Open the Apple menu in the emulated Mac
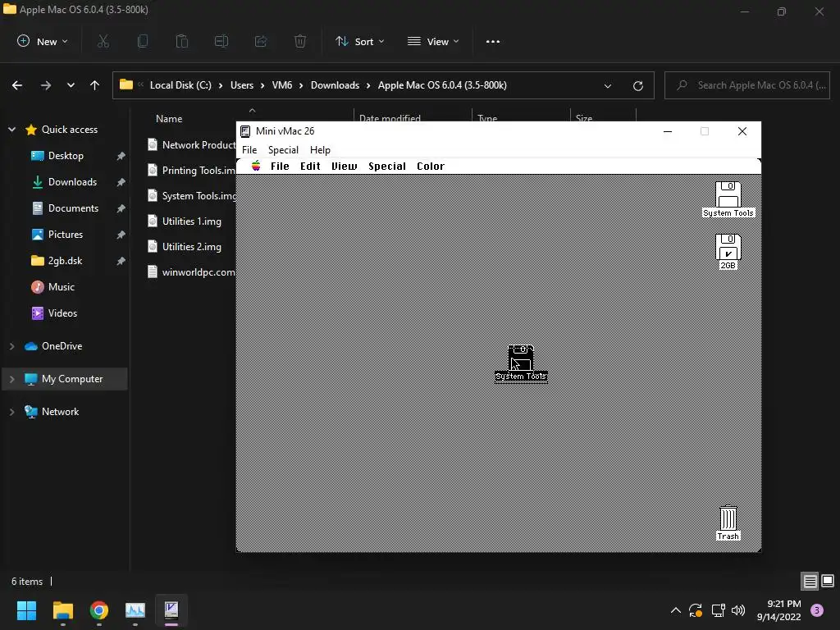This screenshot has width=840, height=630. point(256,166)
